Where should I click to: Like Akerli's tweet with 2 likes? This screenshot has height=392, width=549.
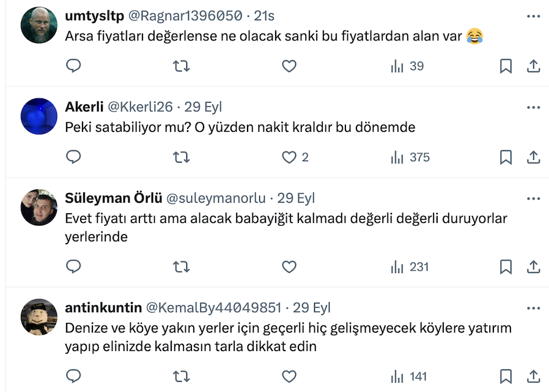[x=289, y=158]
